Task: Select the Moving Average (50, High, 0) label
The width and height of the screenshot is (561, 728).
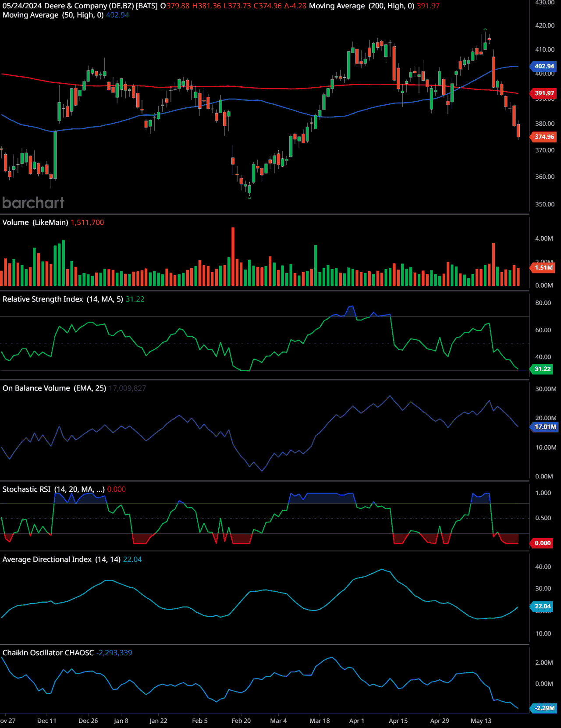Action: tap(53, 15)
